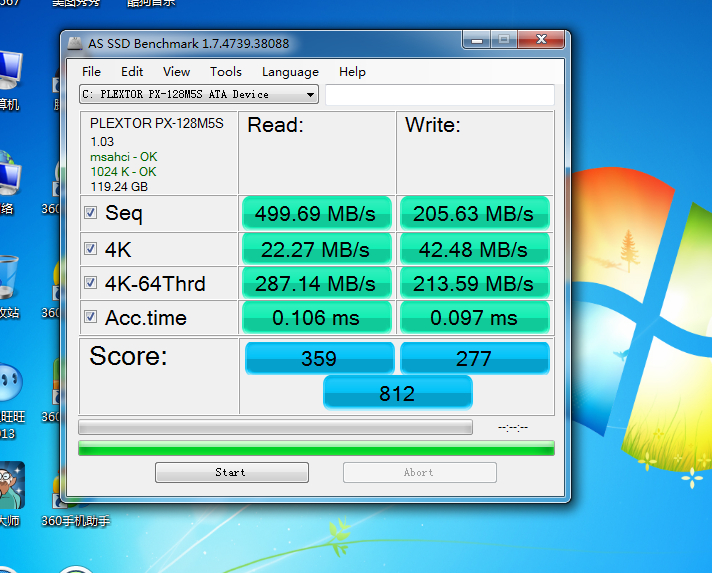Viewport: 712px width, 573px height.
Task: Open the Language menu
Action: [290, 72]
